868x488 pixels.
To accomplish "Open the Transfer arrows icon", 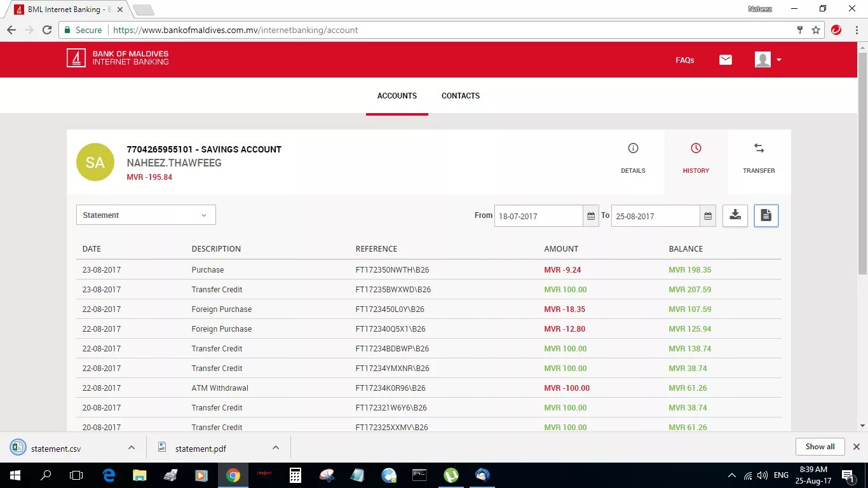I will tap(759, 149).
